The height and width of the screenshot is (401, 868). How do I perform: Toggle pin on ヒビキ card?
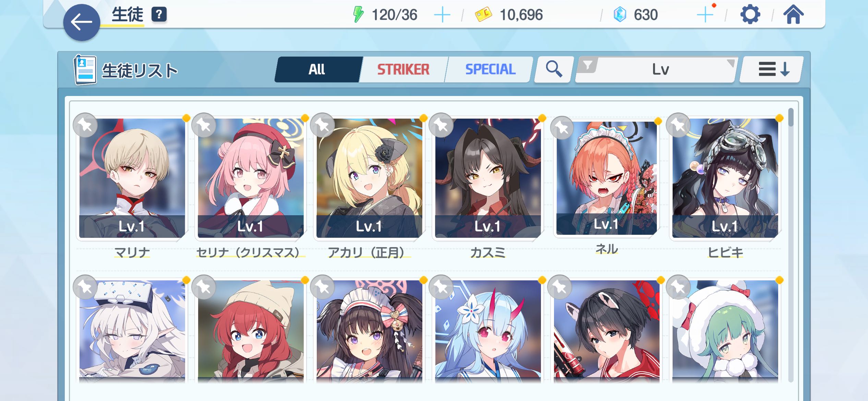pyautogui.click(x=678, y=125)
